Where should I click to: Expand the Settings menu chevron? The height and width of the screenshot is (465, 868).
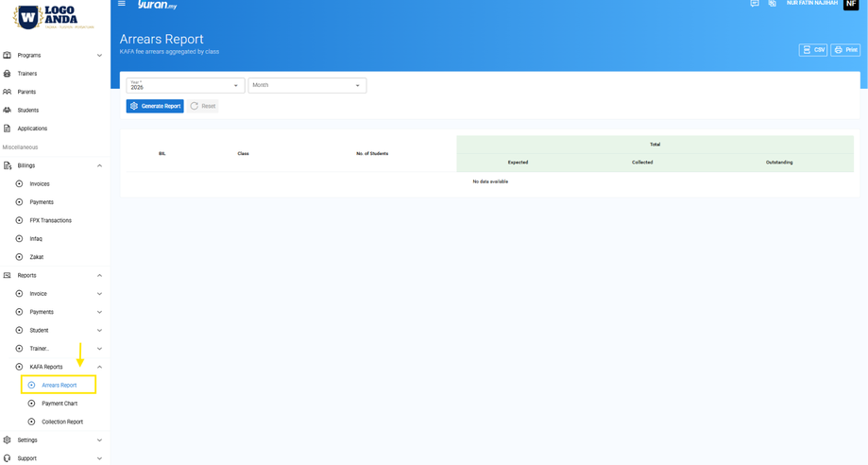99,440
